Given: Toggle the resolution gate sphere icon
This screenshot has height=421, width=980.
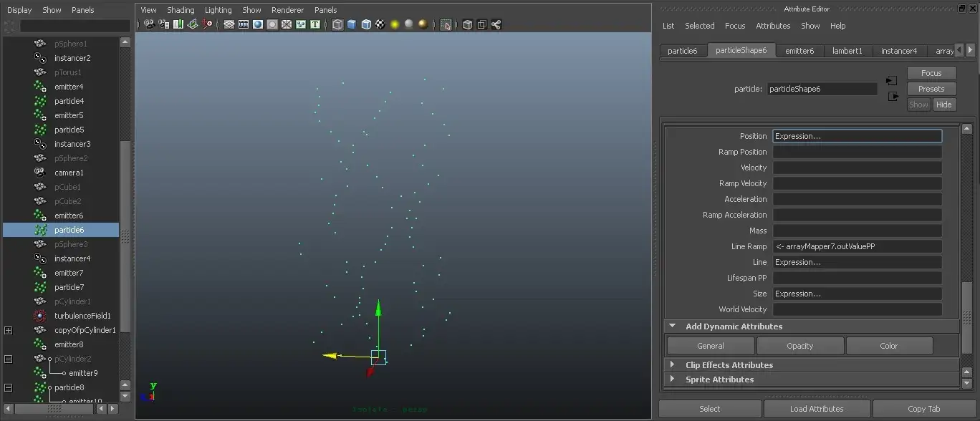Looking at the screenshot, I should pos(258,24).
